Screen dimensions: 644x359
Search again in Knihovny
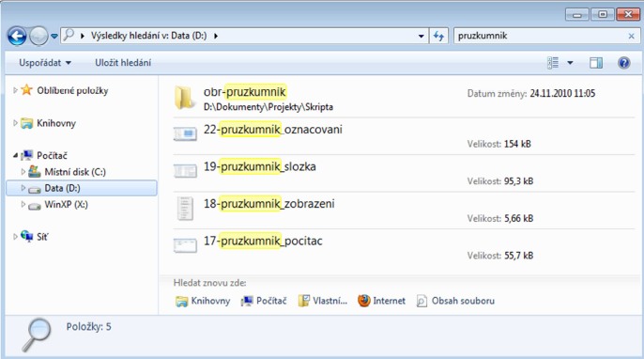click(x=203, y=301)
